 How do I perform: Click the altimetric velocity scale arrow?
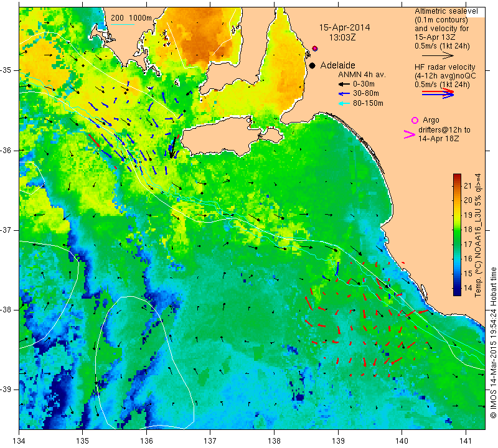(x=438, y=55)
